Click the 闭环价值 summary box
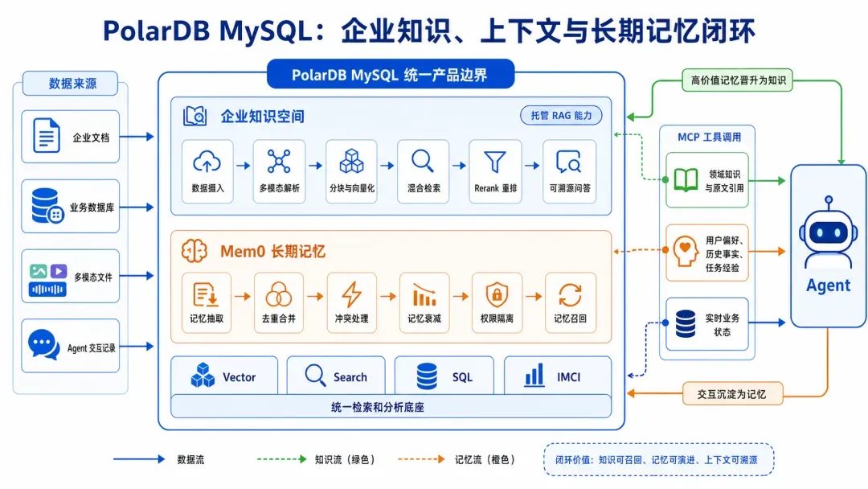Screen dimensions: 868x489 pos(658,459)
